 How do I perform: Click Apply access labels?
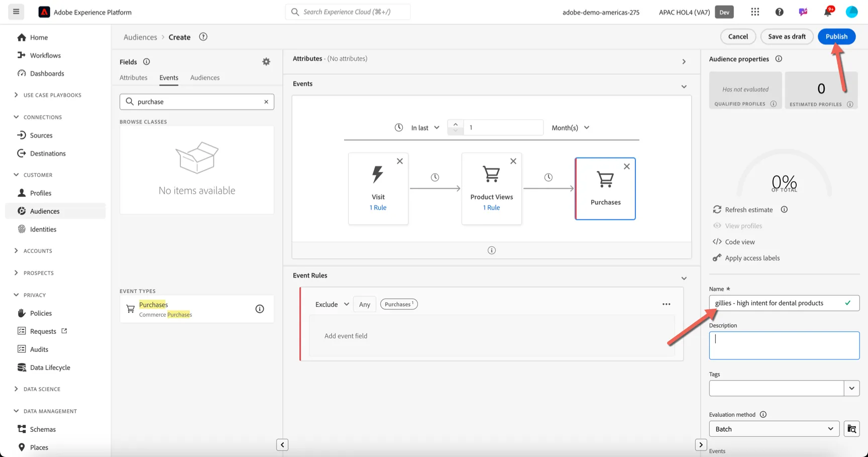pos(746,258)
